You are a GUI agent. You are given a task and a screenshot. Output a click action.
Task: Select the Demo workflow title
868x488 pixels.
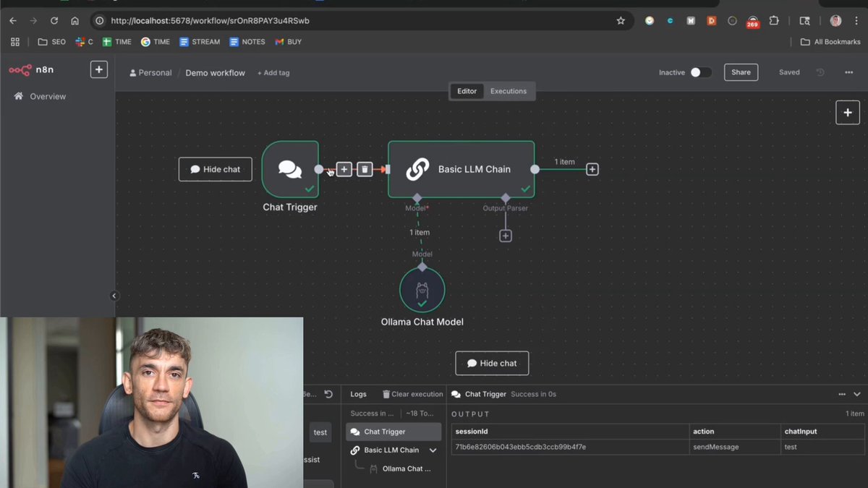click(x=215, y=73)
